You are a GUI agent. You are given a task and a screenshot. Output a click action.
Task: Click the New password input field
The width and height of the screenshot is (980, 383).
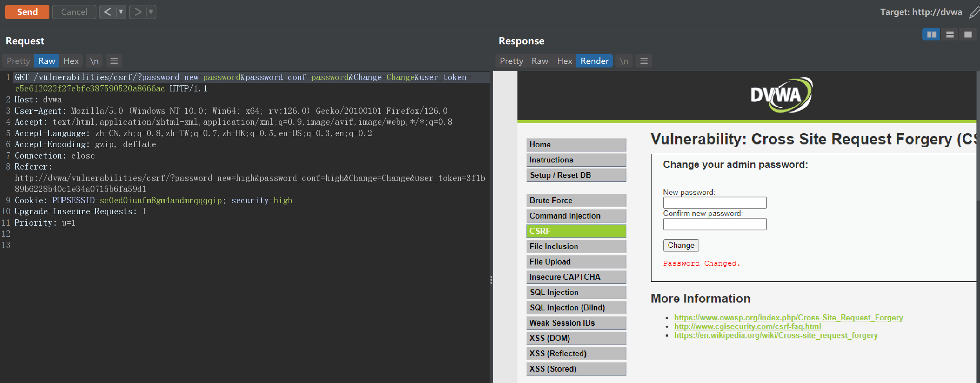(715, 203)
